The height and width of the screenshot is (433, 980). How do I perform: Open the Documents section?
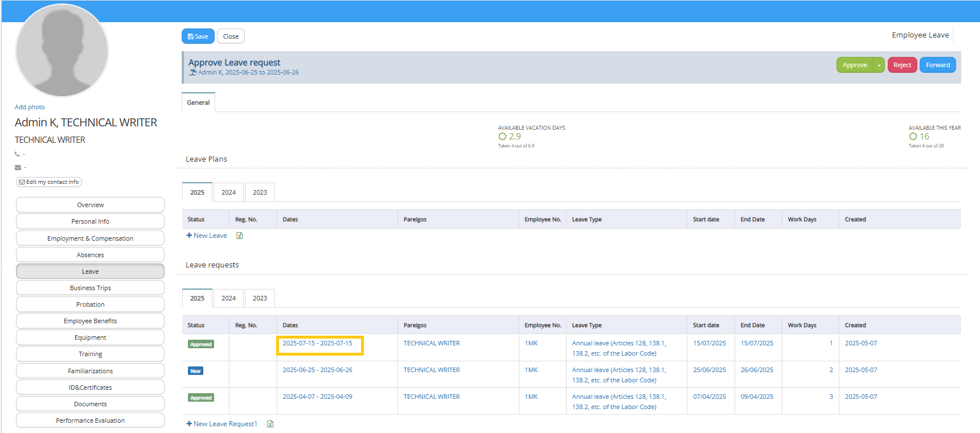[90, 404]
